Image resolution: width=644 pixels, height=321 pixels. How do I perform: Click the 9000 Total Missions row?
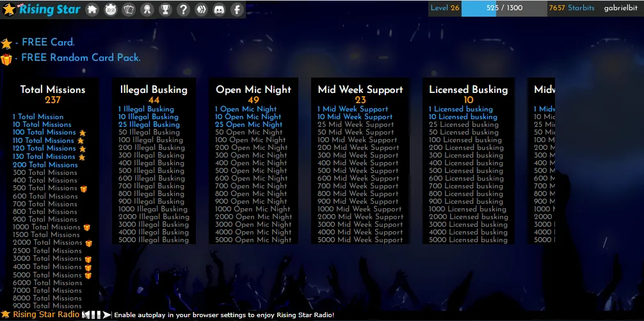47,306
